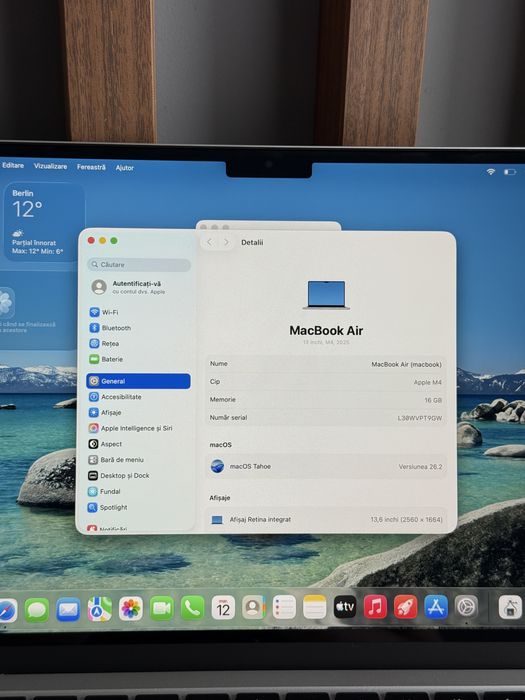Click the System Settings gear in the Dock
The height and width of the screenshot is (700, 525).
(x=466, y=607)
